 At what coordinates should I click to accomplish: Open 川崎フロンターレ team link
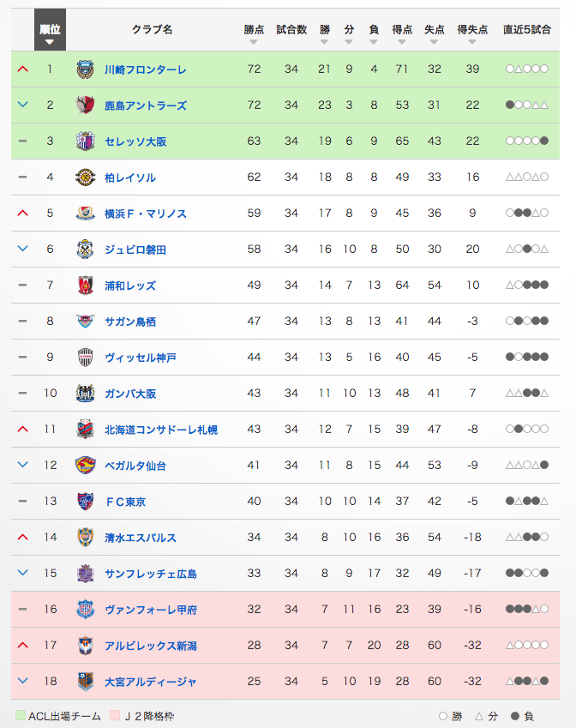click(x=145, y=69)
